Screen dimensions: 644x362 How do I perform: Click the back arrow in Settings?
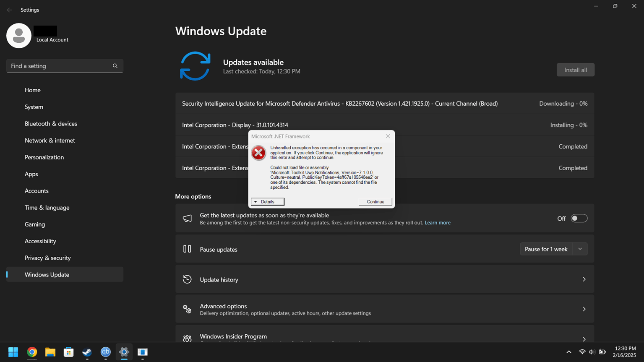tap(10, 10)
